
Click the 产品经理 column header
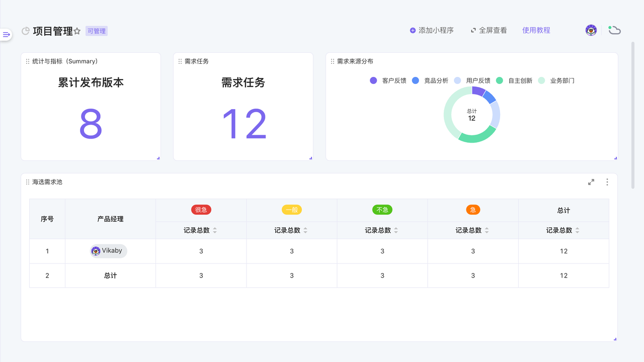point(111,219)
